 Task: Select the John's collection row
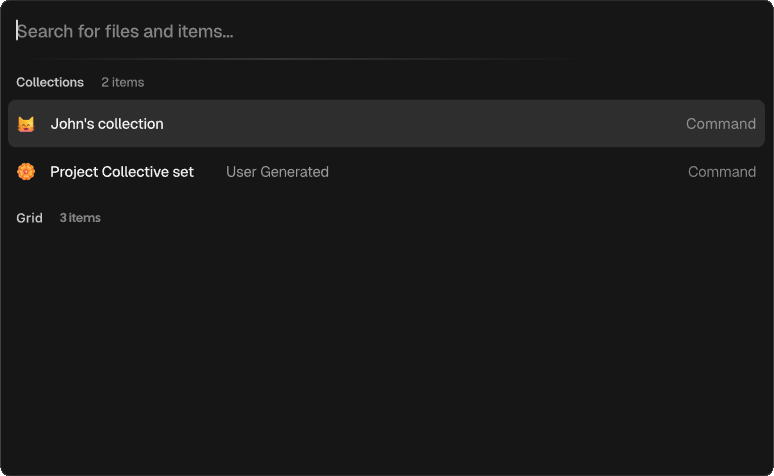pos(387,123)
